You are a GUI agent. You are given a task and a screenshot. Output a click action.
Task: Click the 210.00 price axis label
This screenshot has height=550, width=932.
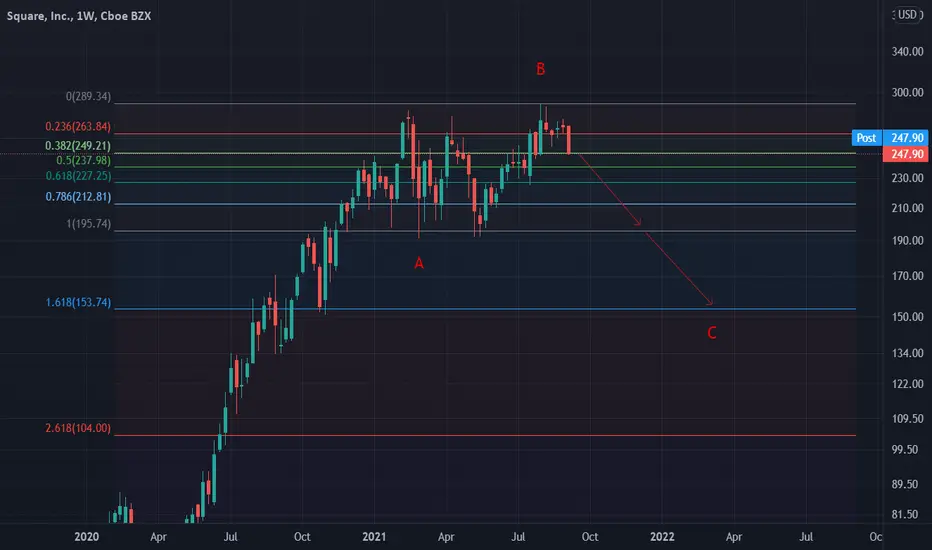(907, 208)
